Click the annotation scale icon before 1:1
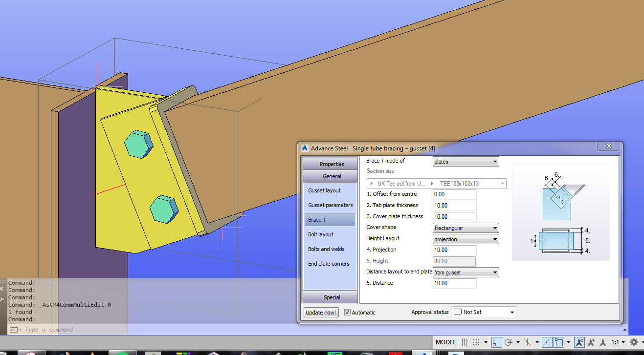 tap(603, 342)
